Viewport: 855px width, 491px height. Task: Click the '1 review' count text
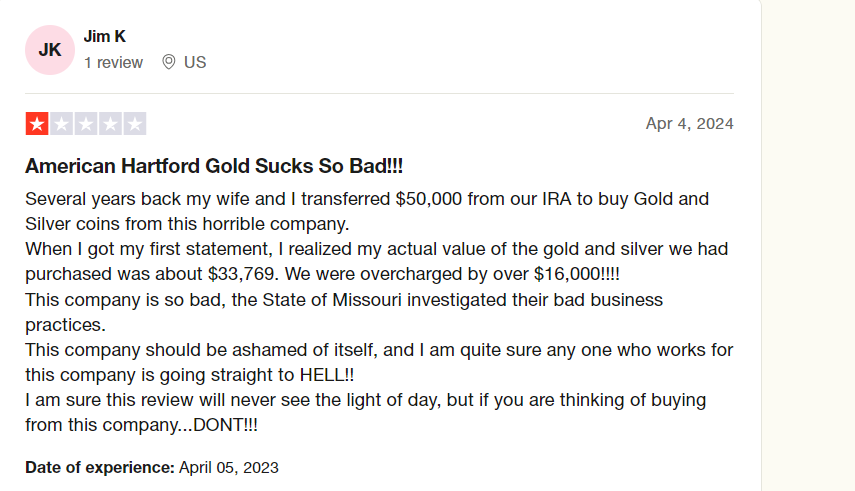tap(113, 63)
